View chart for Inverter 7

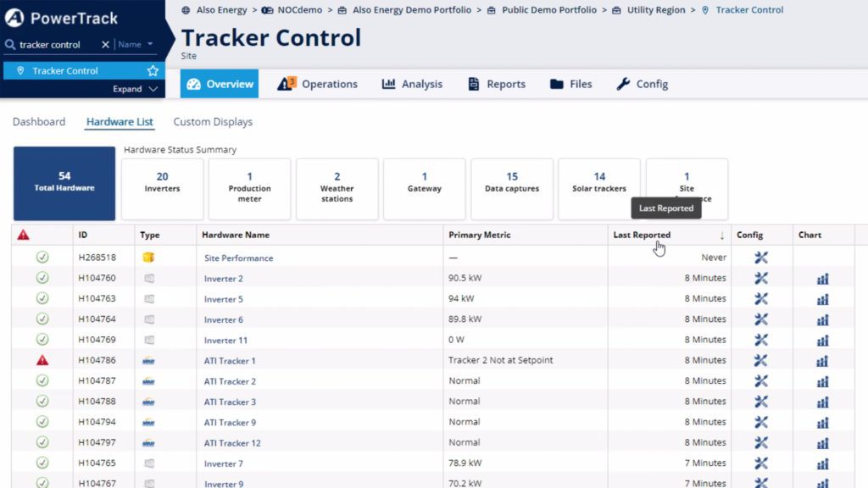(x=822, y=463)
